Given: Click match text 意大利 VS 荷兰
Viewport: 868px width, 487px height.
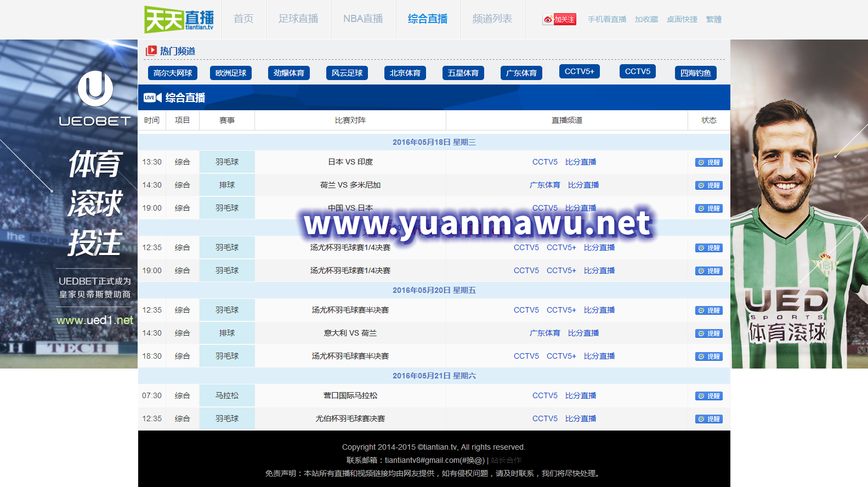Looking at the screenshot, I should [350, 333].
